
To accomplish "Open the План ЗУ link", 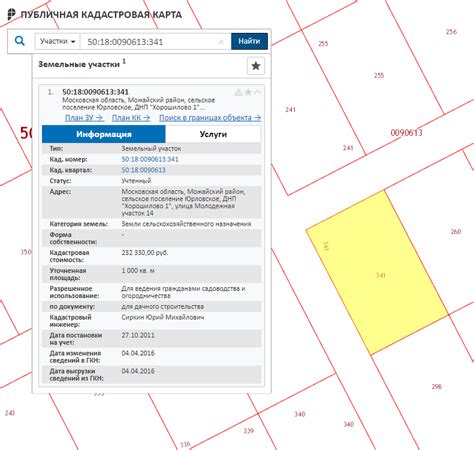I will pyautogui.click(x=84, y=118).
